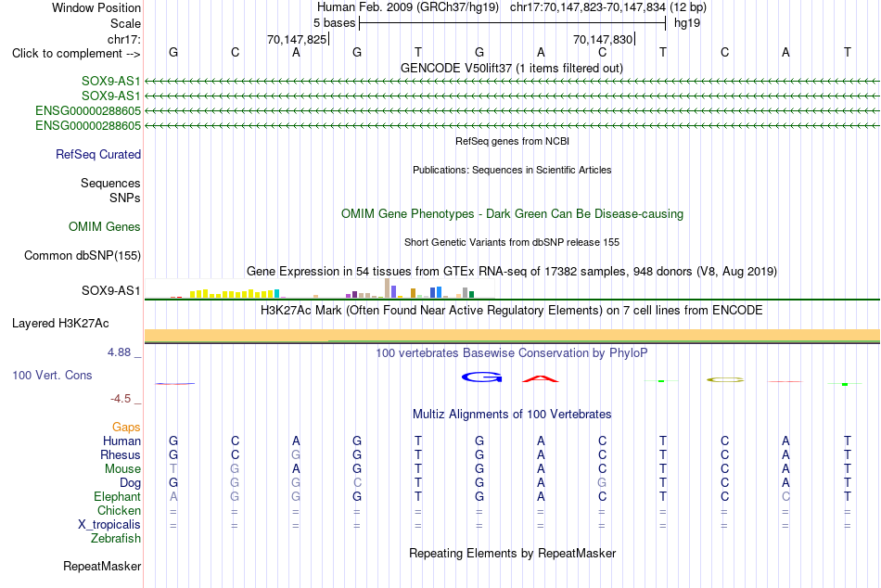Click the OMIM Gene Phenotypes track title
This screenshot has height=588, width=881.
(x=512, y=213)
